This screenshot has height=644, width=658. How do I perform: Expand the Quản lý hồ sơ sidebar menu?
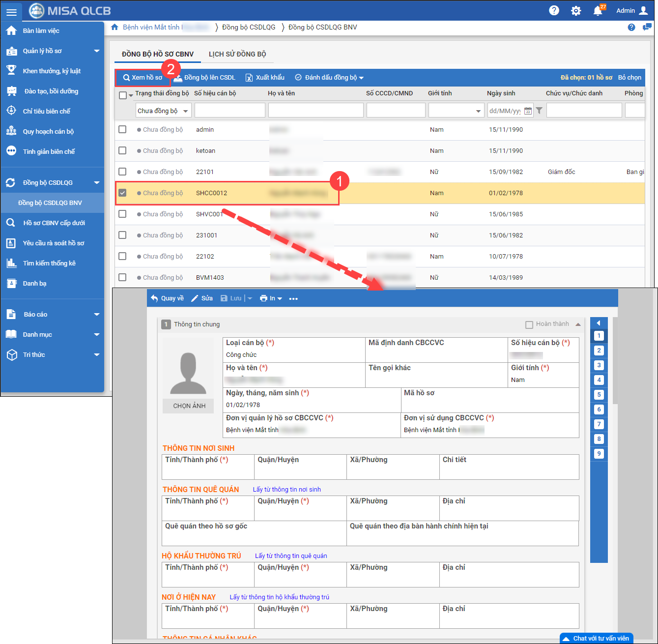(97, 51)
